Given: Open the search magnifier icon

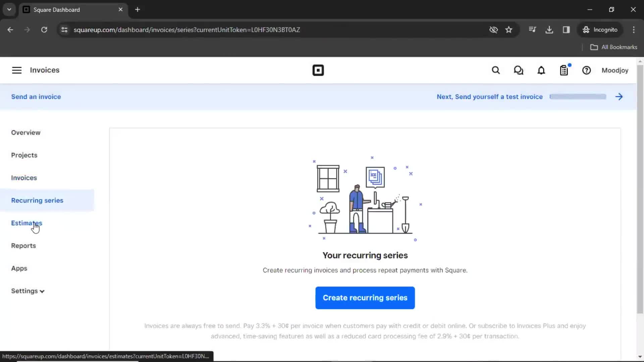Looking at the screenshot, I should point(496,70).
